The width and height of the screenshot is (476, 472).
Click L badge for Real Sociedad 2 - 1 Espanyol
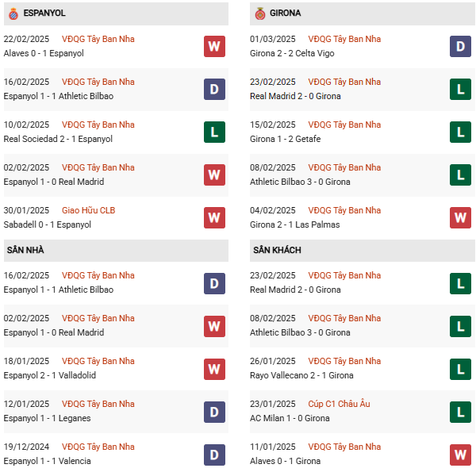pyautogui.click(x=214, y=132)
